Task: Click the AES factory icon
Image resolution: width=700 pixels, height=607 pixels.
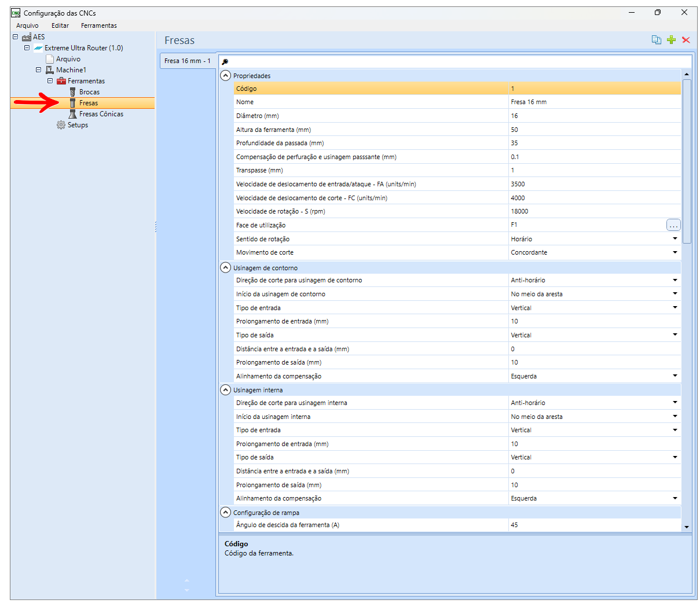Action: 27,37
